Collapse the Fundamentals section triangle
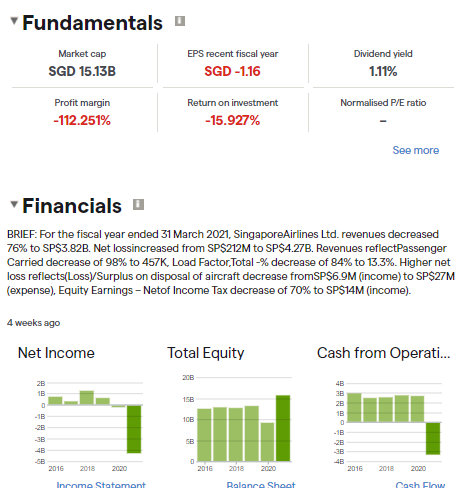471x503 pixels. click(14, 21)
